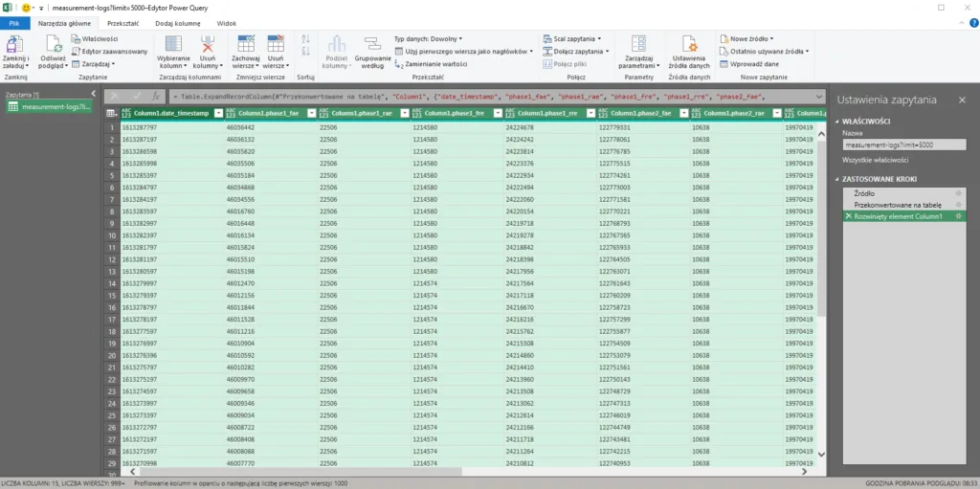Image resolution: width=980 pixels, height=489 pixels.
Task: Click the scroll right arrow below grid
Action: (x=804, y=472)
